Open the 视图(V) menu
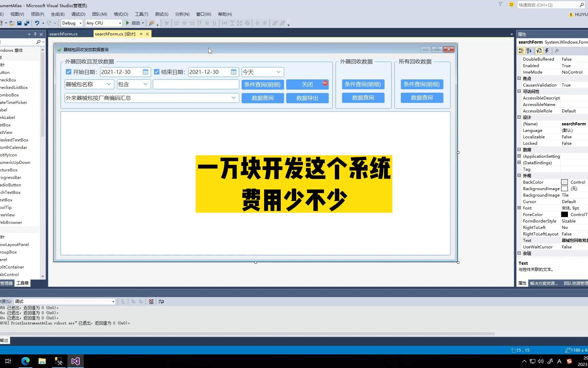This screenshot has width=588, height=368. (17, 14)
